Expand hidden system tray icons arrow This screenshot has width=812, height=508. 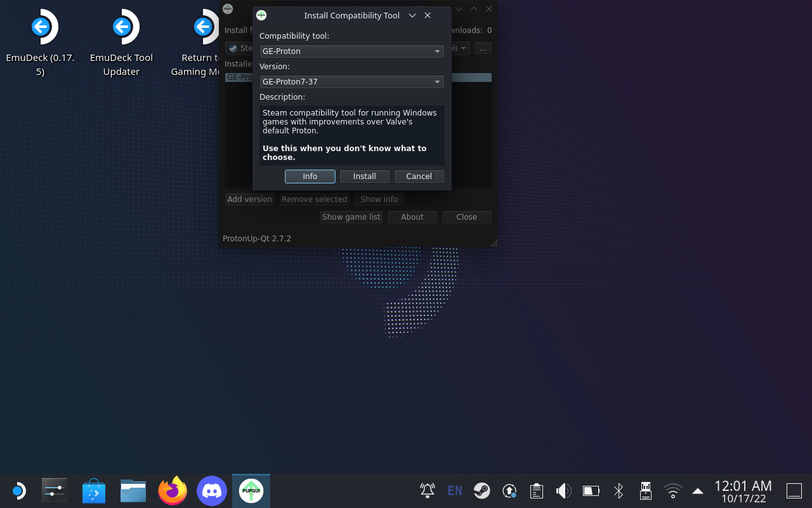coord(698,491)
